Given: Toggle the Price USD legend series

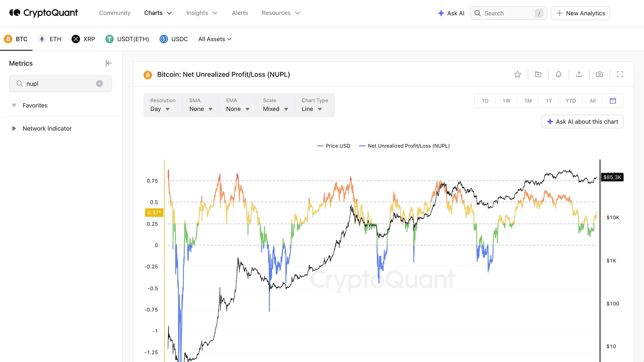Looking at the screenshot, I should tap(333, 146).
